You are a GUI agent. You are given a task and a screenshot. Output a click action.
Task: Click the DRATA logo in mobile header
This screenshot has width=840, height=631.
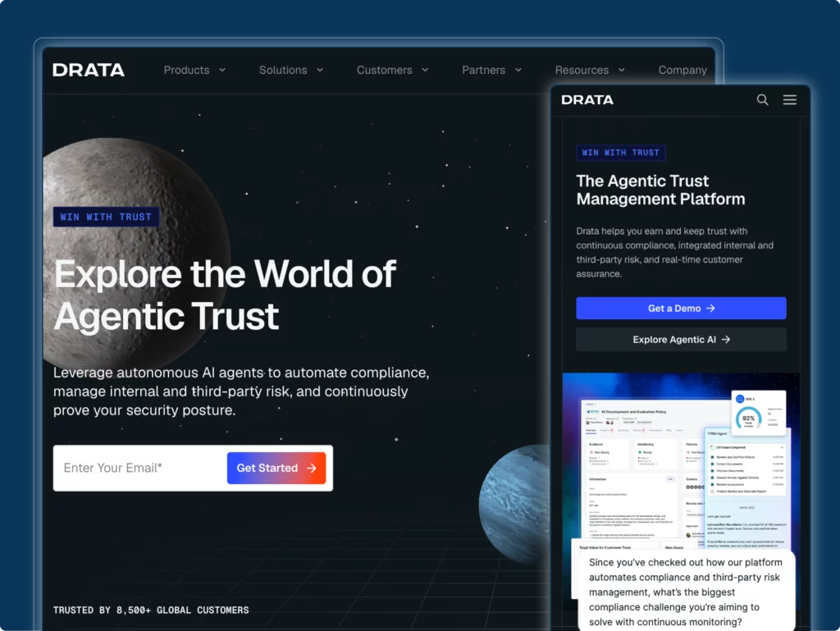[587, 99]
